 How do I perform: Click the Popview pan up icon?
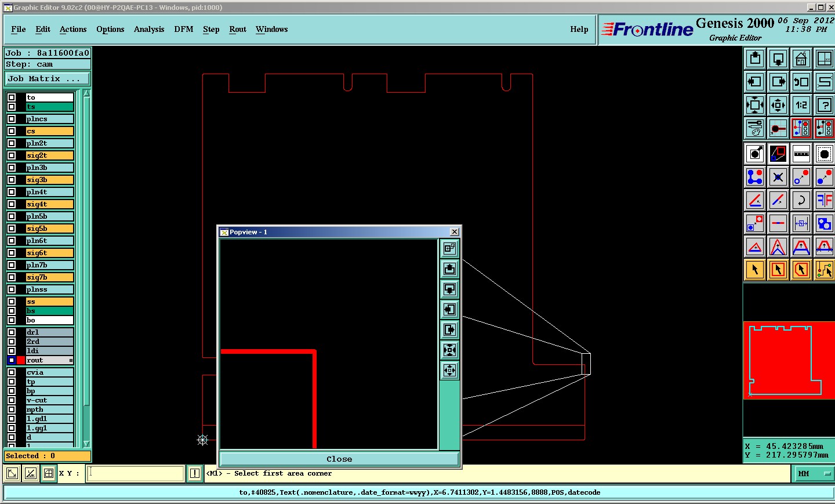click(449, 269)
